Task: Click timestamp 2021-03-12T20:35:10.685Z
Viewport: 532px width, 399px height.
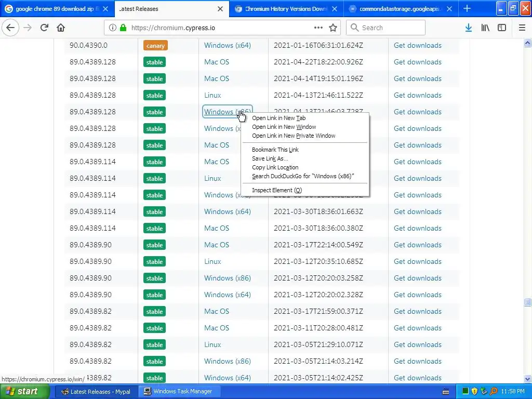Action: pyautogui.click(x=318, y=262)
